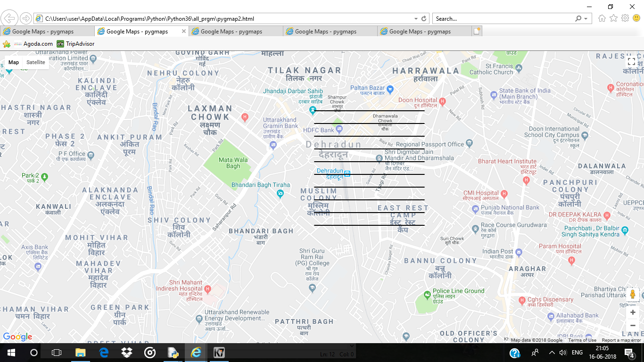Open the Agoda.com favorites link
This screenshot has width=644, height=362.
(33, 44)
